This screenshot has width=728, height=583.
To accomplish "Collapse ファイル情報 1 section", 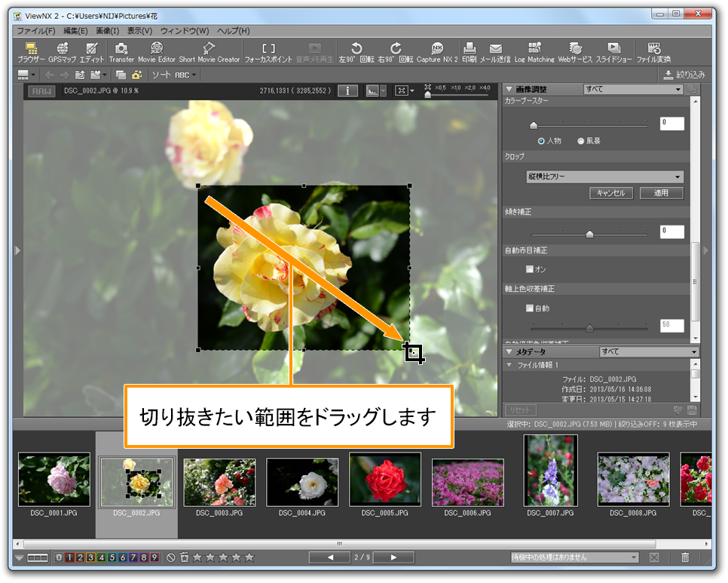I will coord(509,365).
